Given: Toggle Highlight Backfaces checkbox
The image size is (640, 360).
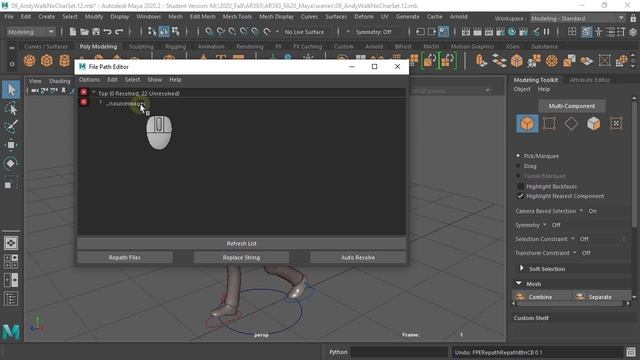Looking at the screenshot, I should (x=520, y=186).
